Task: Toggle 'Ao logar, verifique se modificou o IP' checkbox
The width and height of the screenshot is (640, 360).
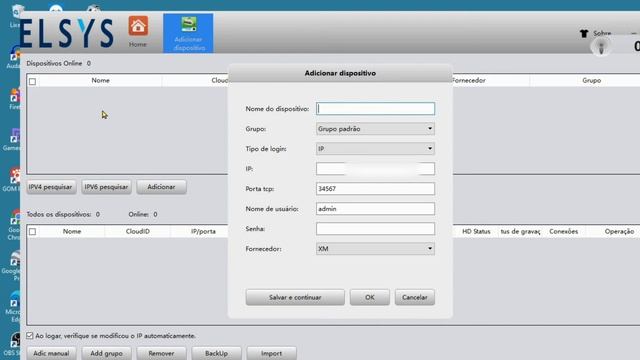Action: tap(29, 336)
